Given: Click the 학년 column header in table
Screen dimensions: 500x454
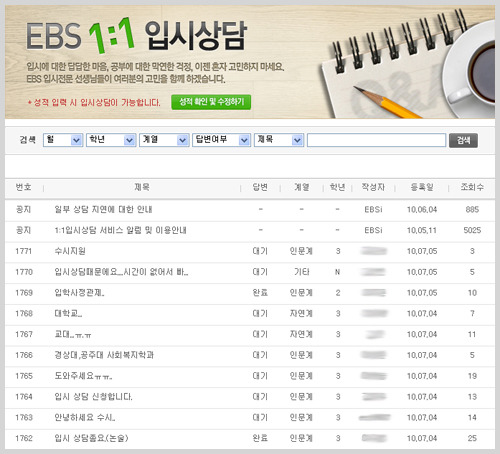Looking at the screenshot, I should click(337, 187).
